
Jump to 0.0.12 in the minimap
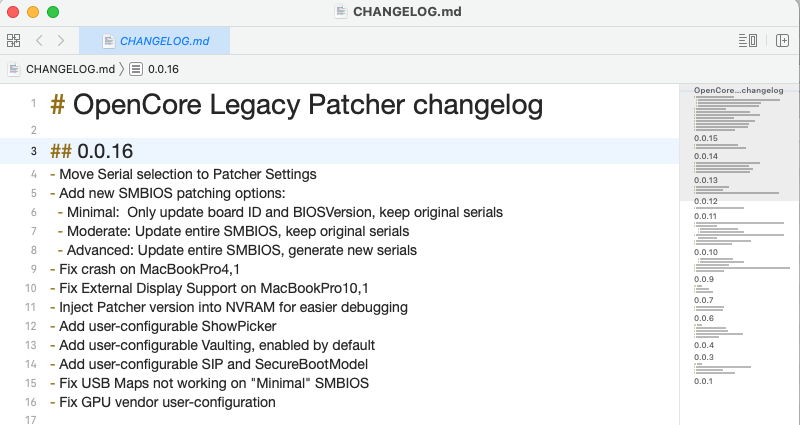(706, 201)
